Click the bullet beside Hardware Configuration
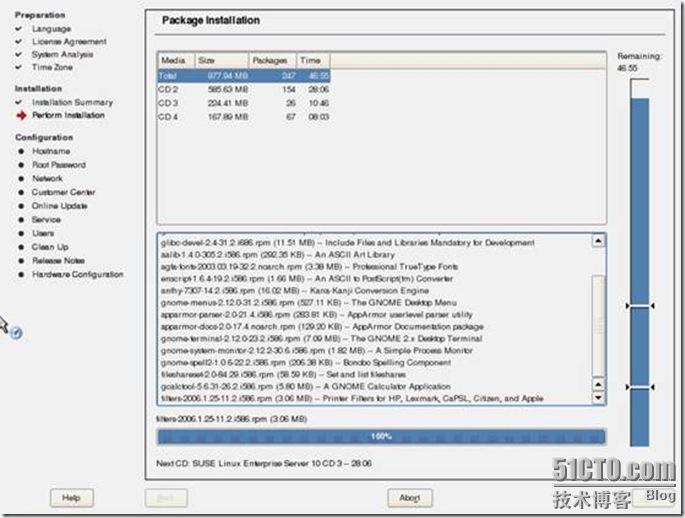The image size is (685, 518). click(x=21, y=275)
